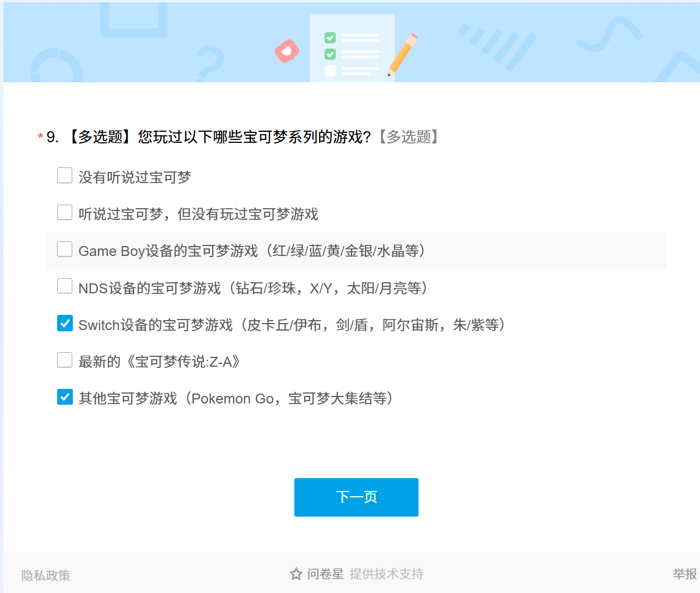Viewport: 700px width, 593px height.
Task: Tick the 没有听说过宝可梦 checkbox
Action: coord(65,176)
